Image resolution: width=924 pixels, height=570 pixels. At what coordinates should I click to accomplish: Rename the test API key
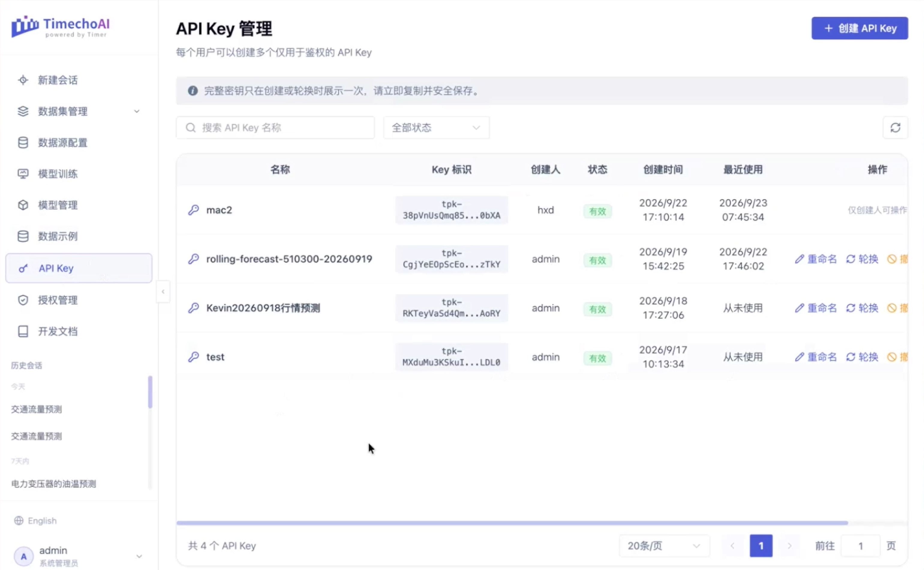click(816, 357)
